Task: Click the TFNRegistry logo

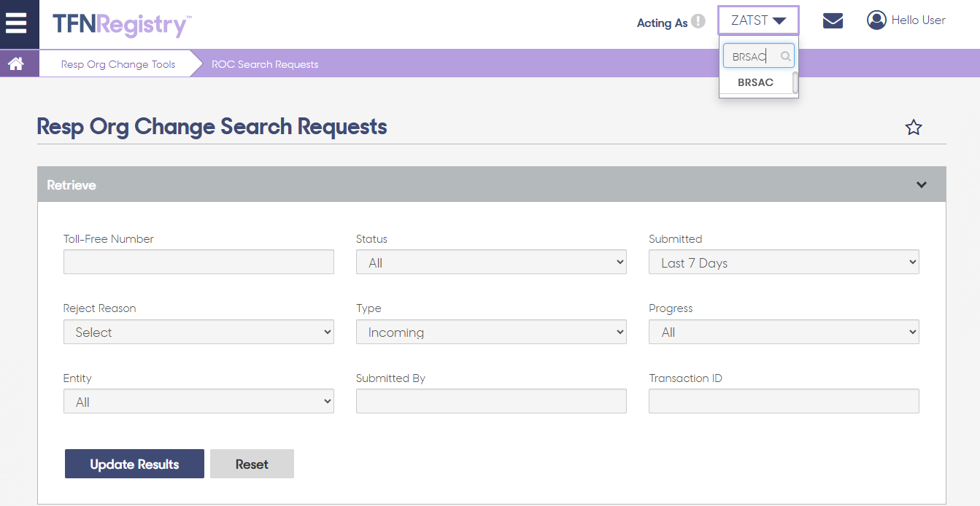Action: [121, 25]
